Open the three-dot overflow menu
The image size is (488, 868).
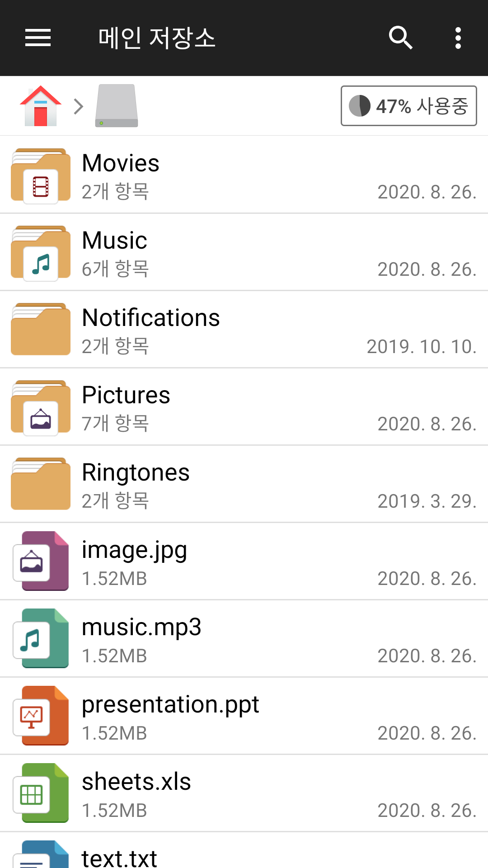coord(458,38)
